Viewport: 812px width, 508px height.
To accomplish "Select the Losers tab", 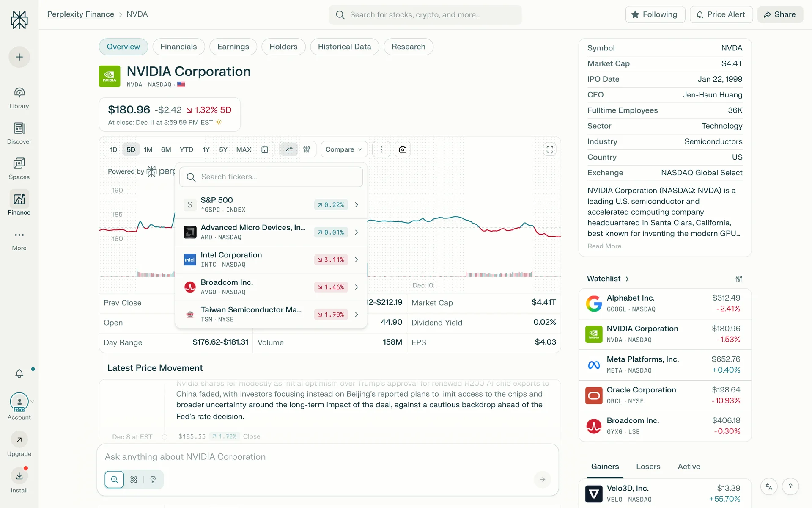I will click(648, 467).
